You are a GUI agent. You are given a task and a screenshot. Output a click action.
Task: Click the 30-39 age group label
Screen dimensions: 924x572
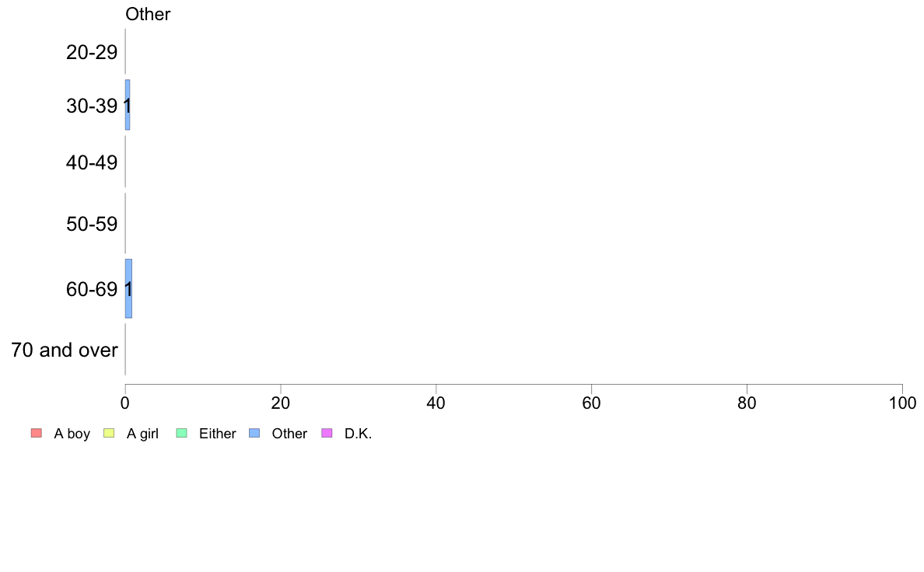[92, 106]
